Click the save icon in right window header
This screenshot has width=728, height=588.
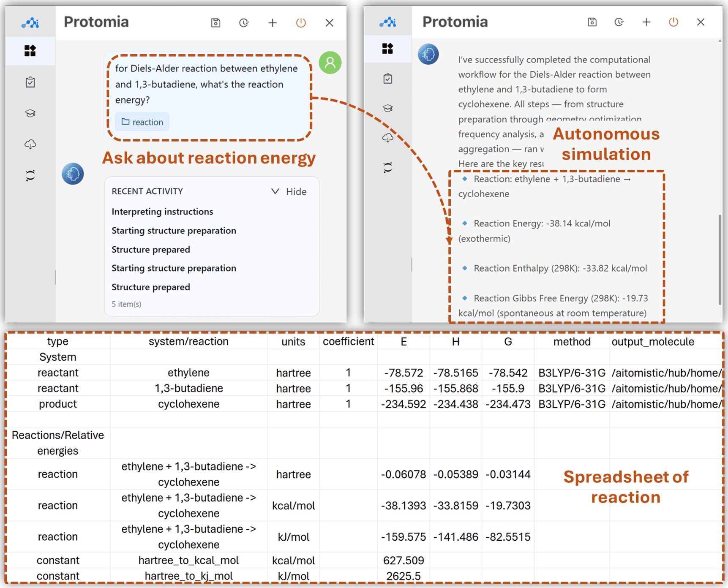click(x=592, y=22)
